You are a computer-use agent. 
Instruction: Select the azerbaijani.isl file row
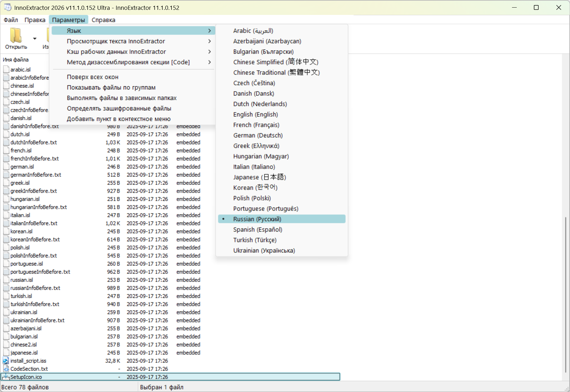coord(170,329)
